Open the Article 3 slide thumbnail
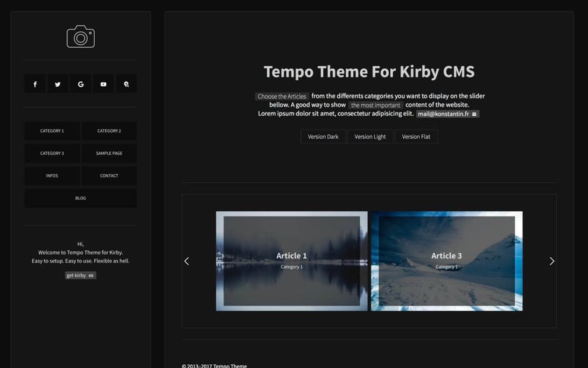588x368 pixels. pyautogui.click(x=447, y=260)
